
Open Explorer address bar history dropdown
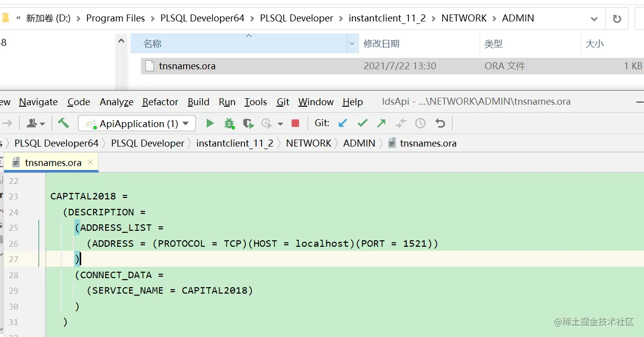[x=594, y=19]
